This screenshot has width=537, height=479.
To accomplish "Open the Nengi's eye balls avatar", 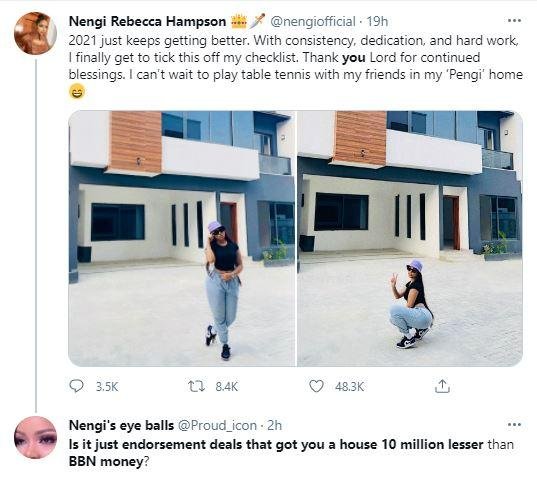I will [35, 437].
